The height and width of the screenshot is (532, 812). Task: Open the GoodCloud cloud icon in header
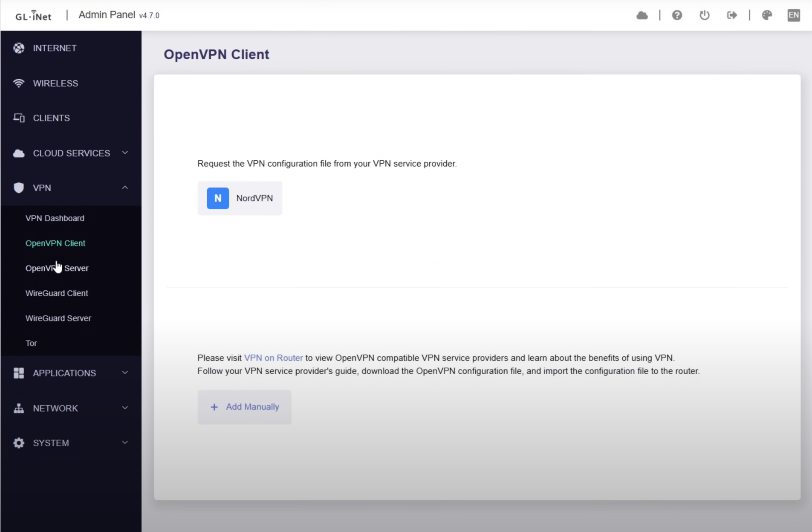click(x=642, y=15)
